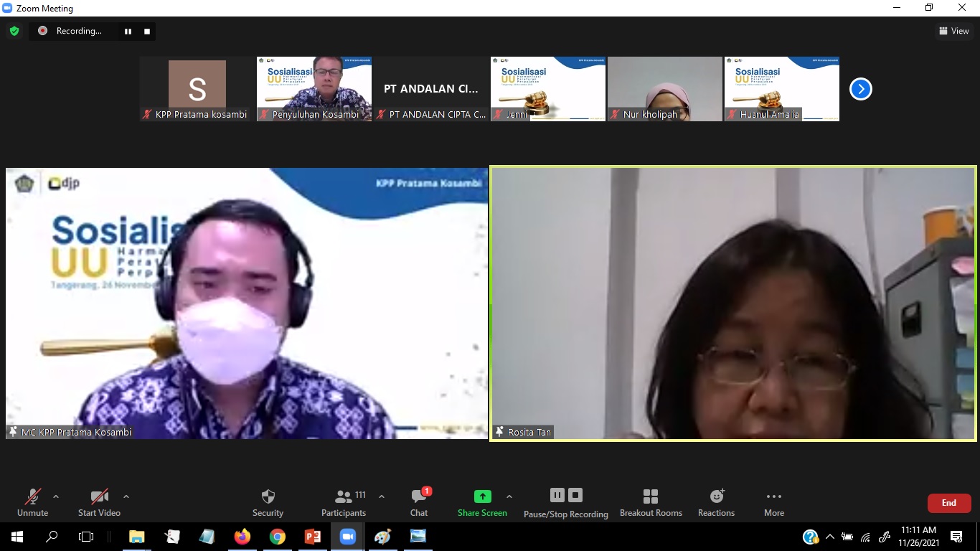Expand share screen options arrow
This screenshot has width=980, height=551.
coord(509,496)
